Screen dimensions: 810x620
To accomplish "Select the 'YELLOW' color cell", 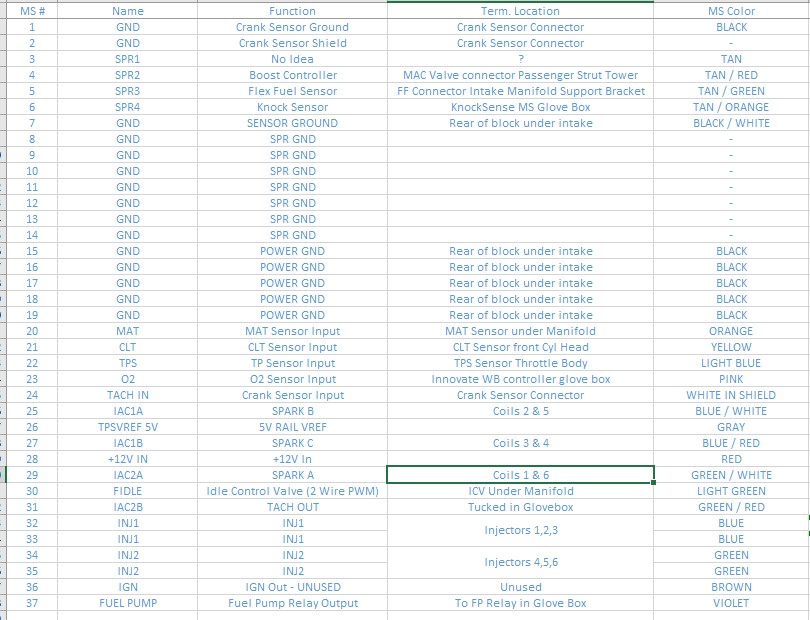I will point(731,347).
